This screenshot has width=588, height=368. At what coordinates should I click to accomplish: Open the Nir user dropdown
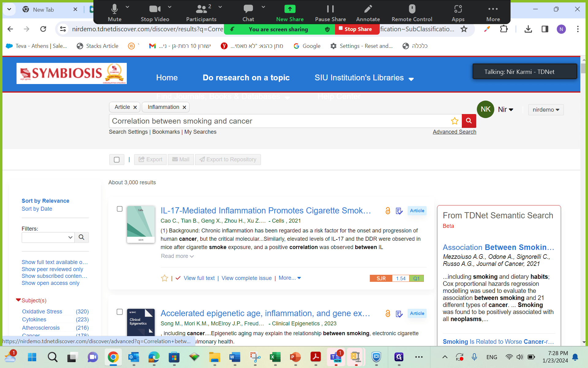pyautogui.click(x=505, y=109)
